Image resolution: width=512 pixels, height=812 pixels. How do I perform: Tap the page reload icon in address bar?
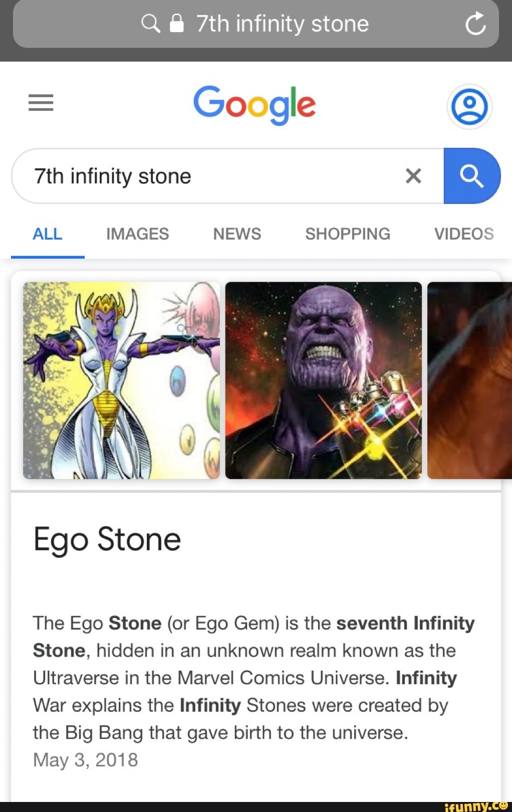point(476,24)
